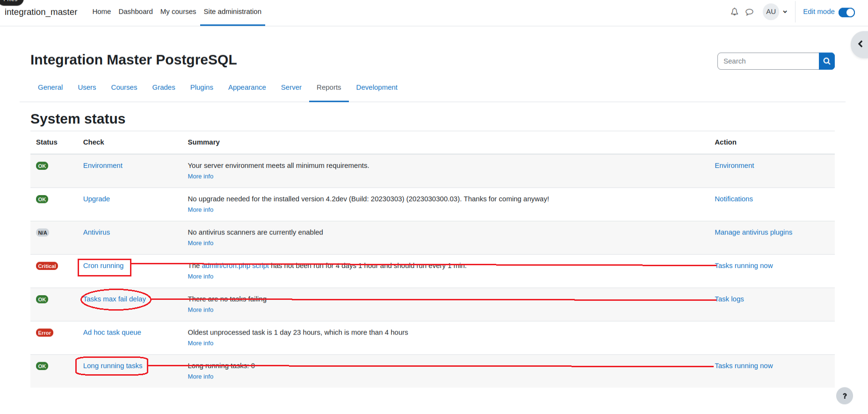
Task: Switch to the Grades tab
Action: [x=164, y=87]
